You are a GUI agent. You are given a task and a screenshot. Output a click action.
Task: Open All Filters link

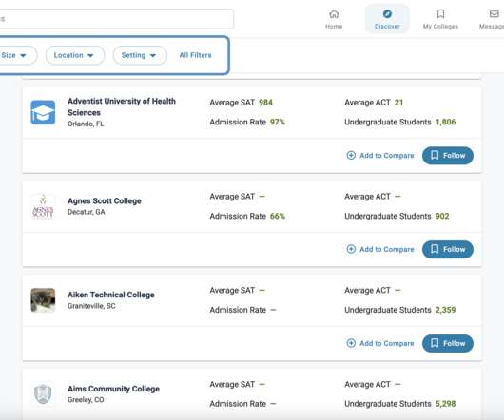tap(196, 55)
